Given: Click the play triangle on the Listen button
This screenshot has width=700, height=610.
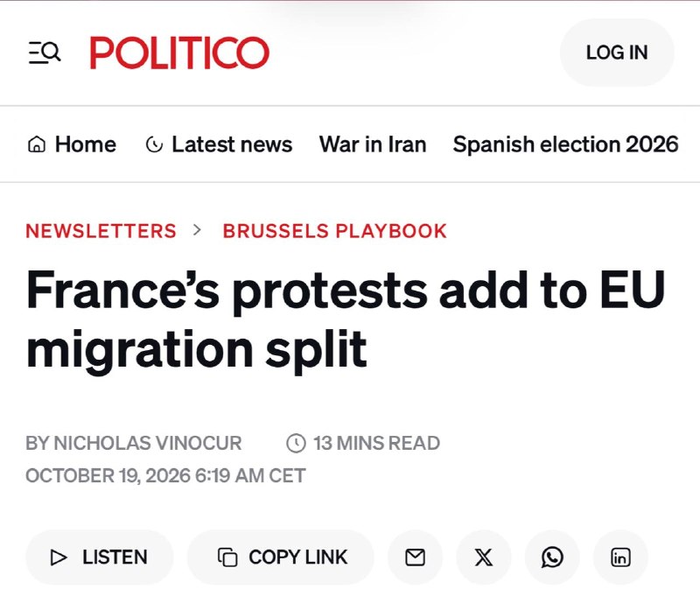Looking at the screenshot, I should pyautogui.click(x=59, y=557).
